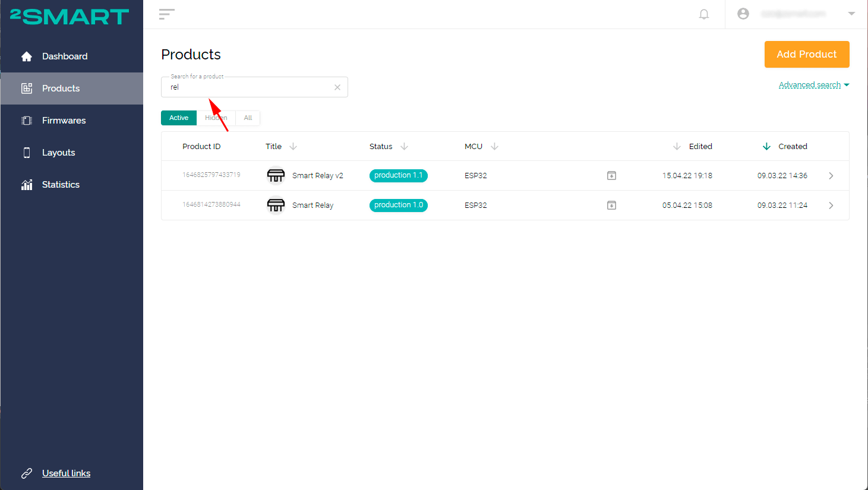
Task: Click the Product ID column header
Action: tap(201, 146)
